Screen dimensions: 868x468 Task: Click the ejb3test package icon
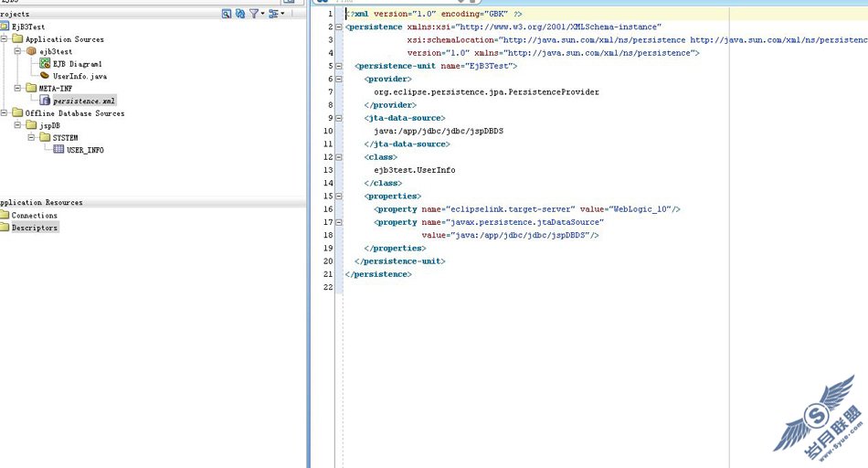tap(32, 51)
